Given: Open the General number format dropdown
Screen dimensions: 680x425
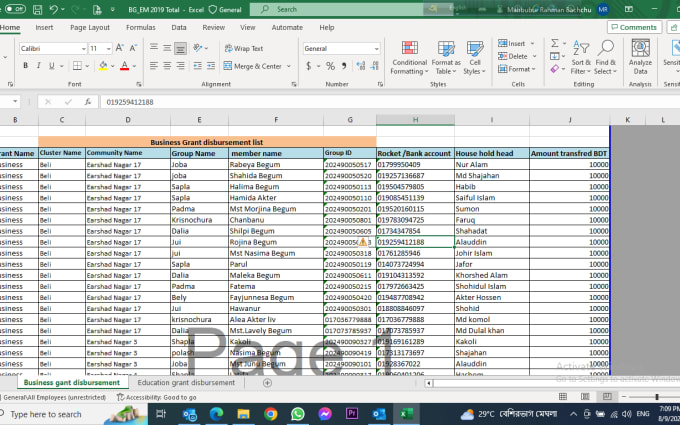Looking at the screenshot, I should point(376,49).
